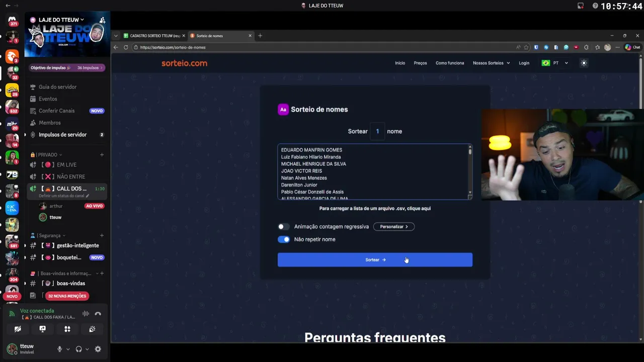Mute the Discord microphone
This screenshot has width=644, height=362.
59,349
